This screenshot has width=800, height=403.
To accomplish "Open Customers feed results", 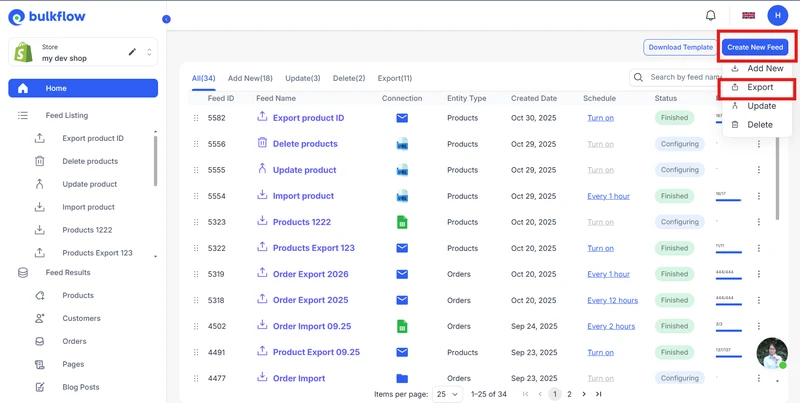I will 81,318.
